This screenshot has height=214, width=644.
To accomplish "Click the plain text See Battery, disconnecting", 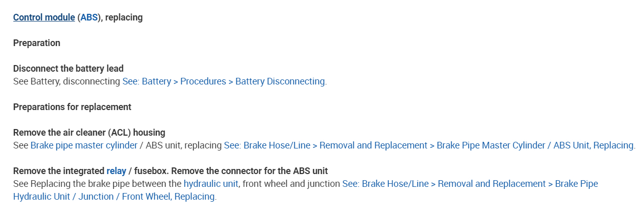I will point(67,81).
